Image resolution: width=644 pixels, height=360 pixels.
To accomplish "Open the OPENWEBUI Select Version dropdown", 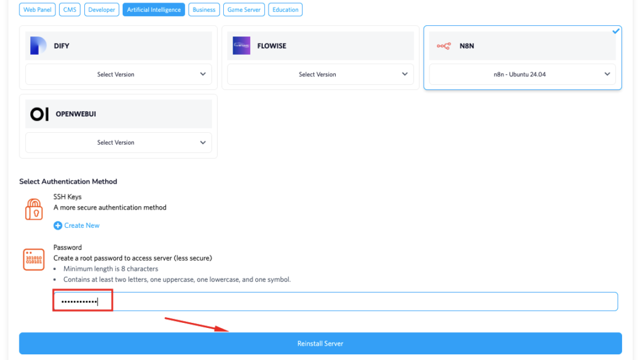I will pyautogui.click(x=118, y=143).
